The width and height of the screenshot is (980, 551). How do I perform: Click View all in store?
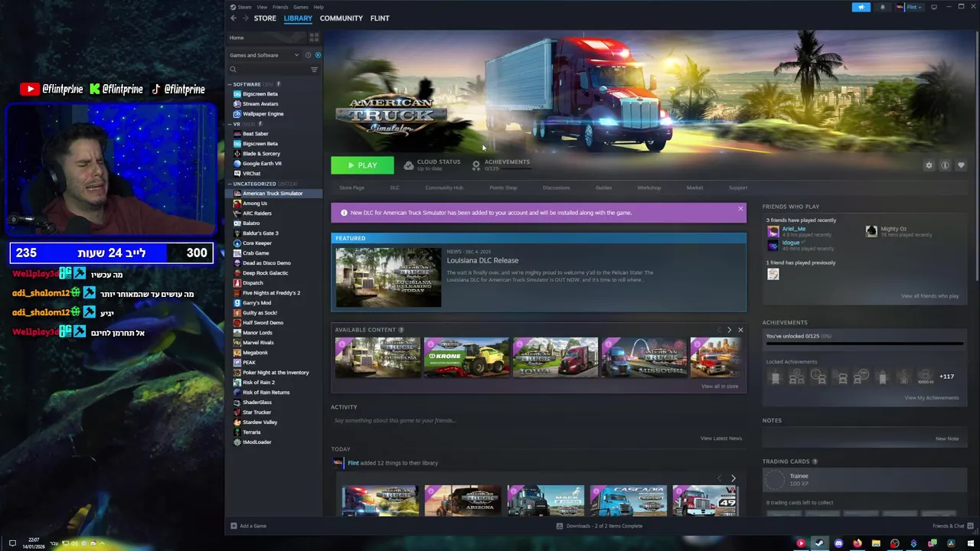point(720,386)
